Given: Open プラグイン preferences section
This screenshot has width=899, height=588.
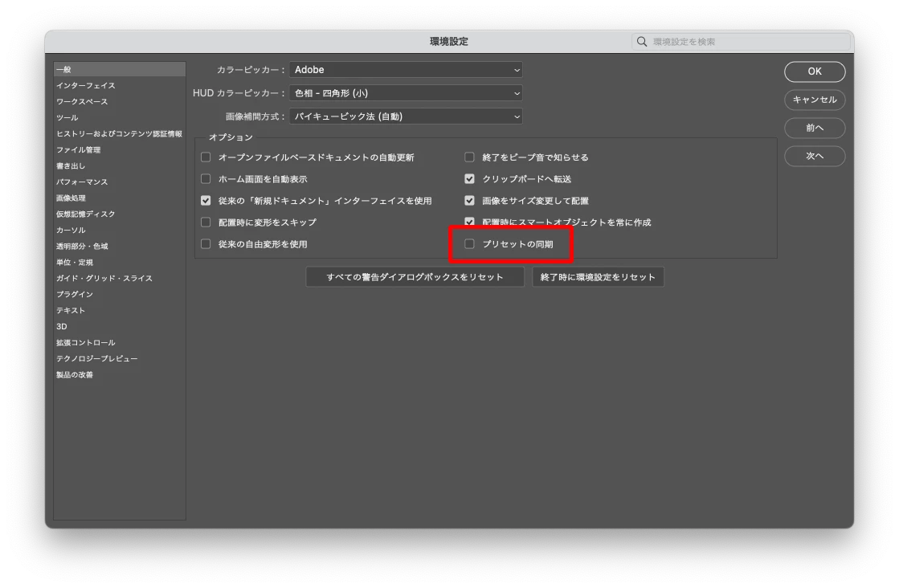Looking at the screenshot, I should tap(119, 294).
